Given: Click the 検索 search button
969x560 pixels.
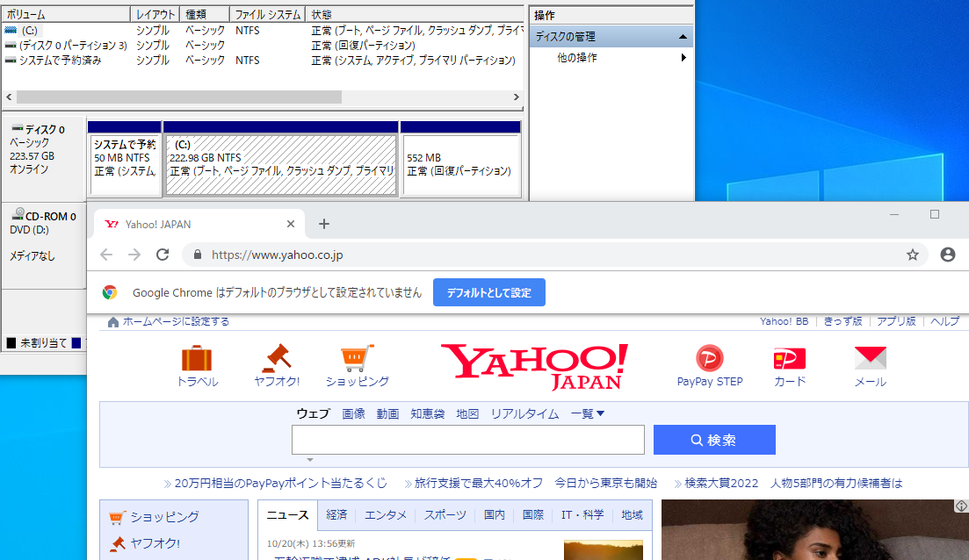Looking at the screenshot, I should [714, 440].
